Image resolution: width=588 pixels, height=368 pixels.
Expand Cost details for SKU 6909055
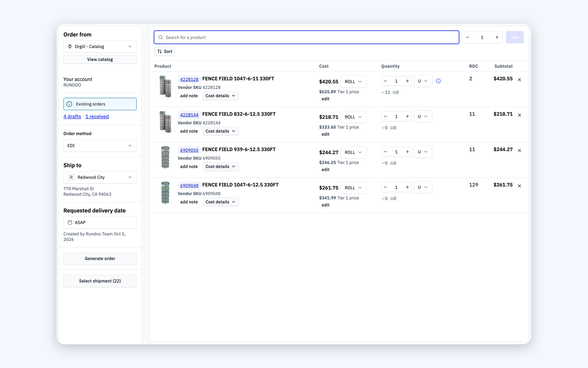click(220, 166)
